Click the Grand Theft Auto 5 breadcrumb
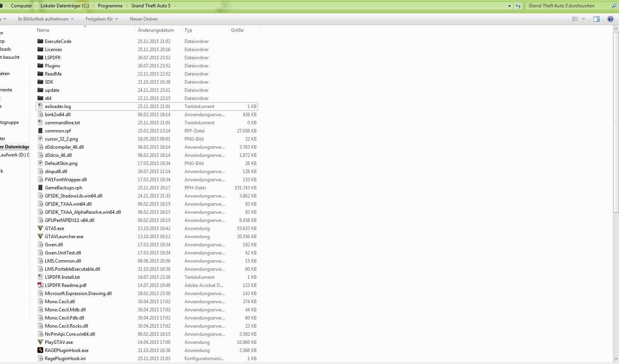Viewport: 619px width, 364px height. point(151,6)
